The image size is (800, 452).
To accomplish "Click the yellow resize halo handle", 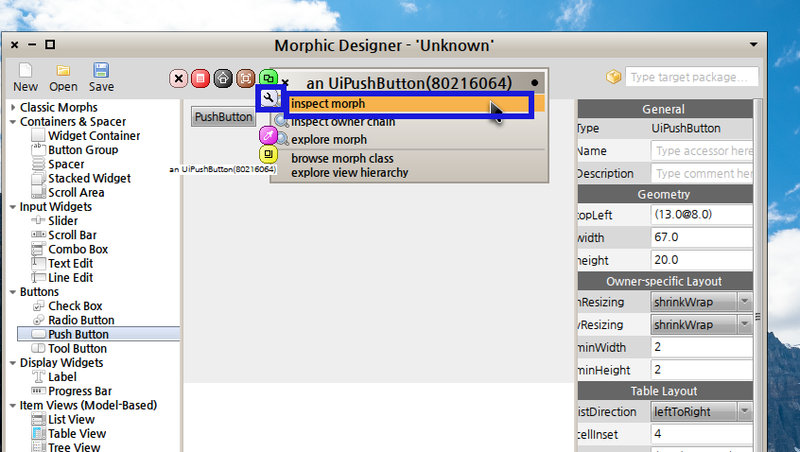I will pos(268,154).
